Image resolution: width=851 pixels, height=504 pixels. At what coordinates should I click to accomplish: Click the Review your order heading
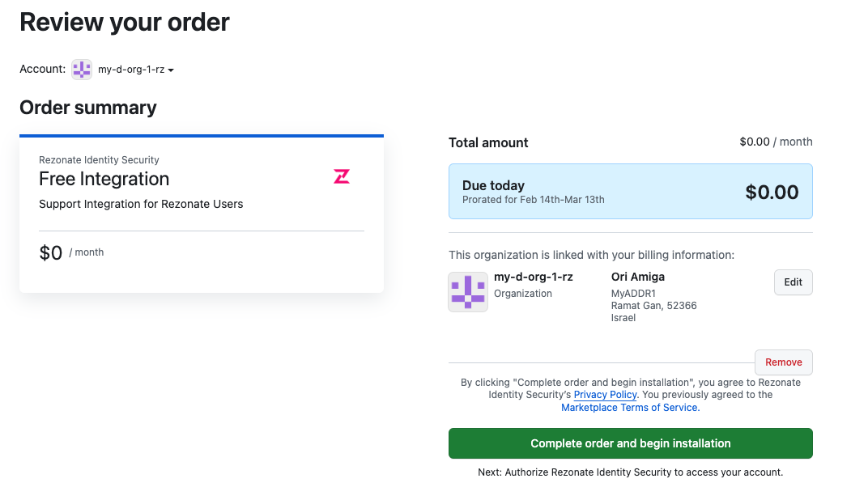tap(125, 23)
